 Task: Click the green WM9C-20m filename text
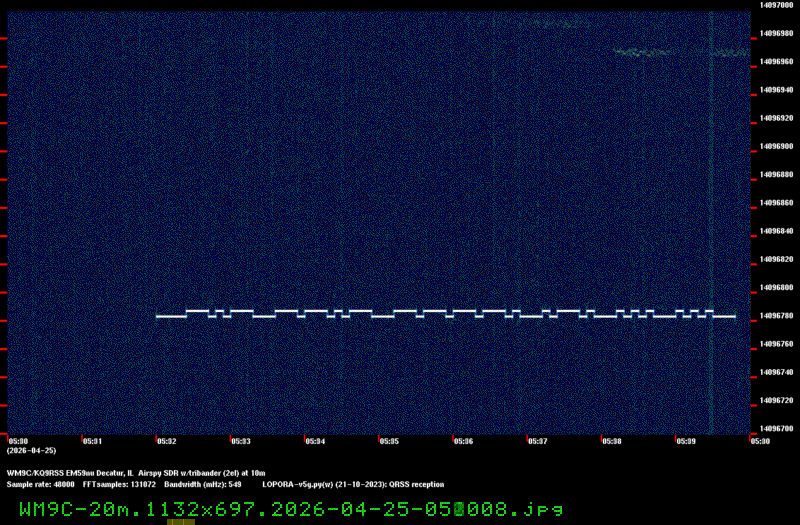point(290,509)
